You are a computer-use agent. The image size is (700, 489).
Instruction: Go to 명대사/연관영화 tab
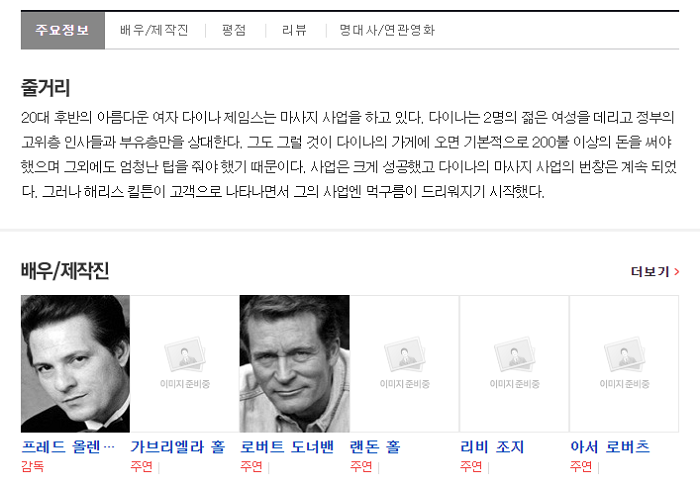(x=387, y=30)
